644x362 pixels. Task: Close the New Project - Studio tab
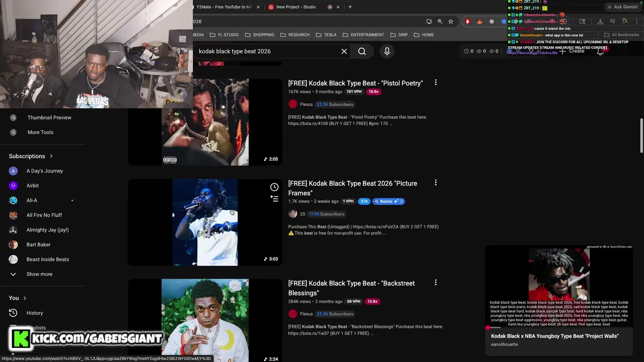pyautogui.click(x=338, y=7)
